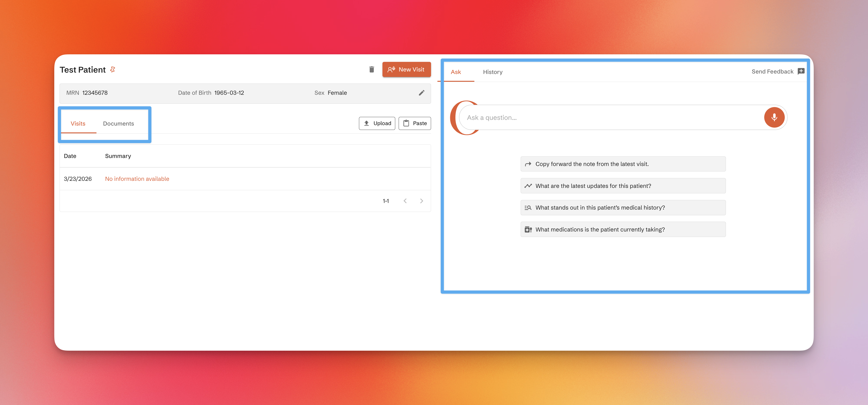Click the Send Feedback comment icon
The width and height of the screenshot is (868, 405).
pos(801,71)
